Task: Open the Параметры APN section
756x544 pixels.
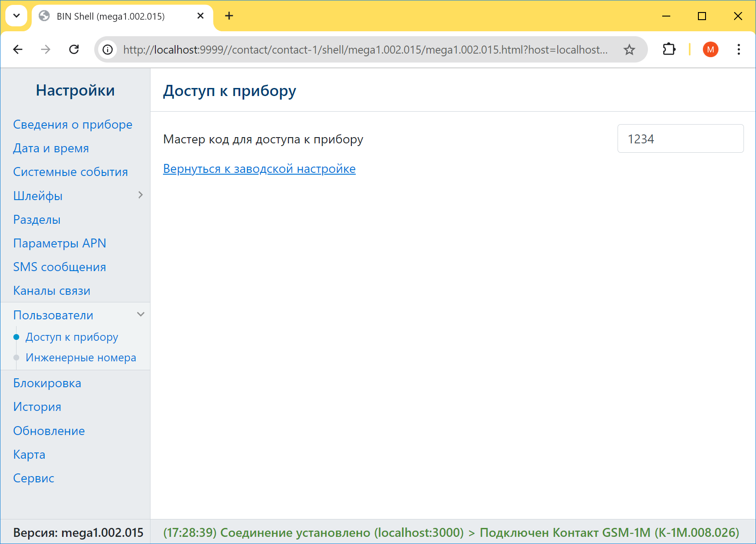Action: click(60, 243)
